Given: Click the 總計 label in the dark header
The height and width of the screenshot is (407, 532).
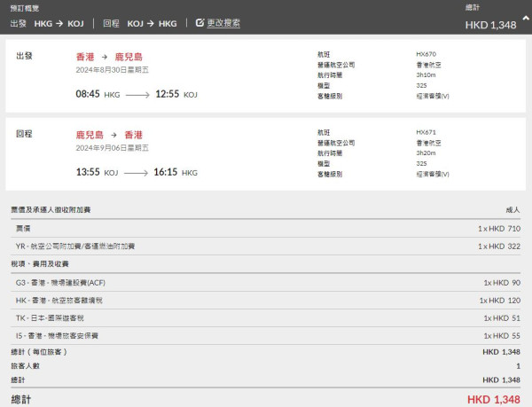Looking at the screenshot, I should tap(473, 7).
